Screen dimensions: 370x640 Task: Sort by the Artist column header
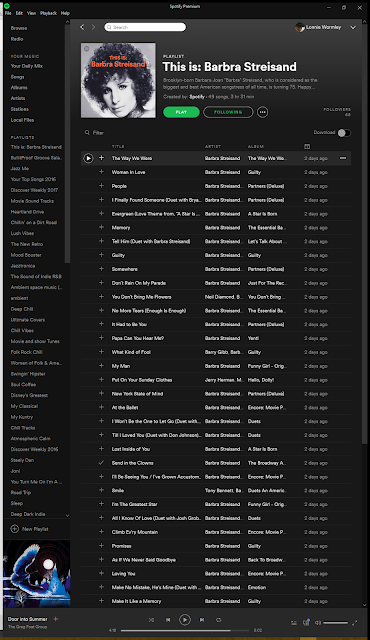click(213, 146)
